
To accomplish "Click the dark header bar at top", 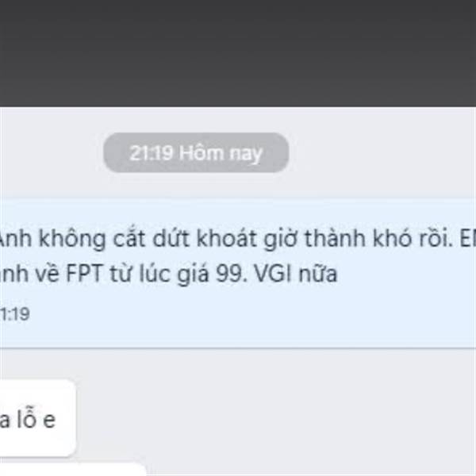I will coord(238,53).
